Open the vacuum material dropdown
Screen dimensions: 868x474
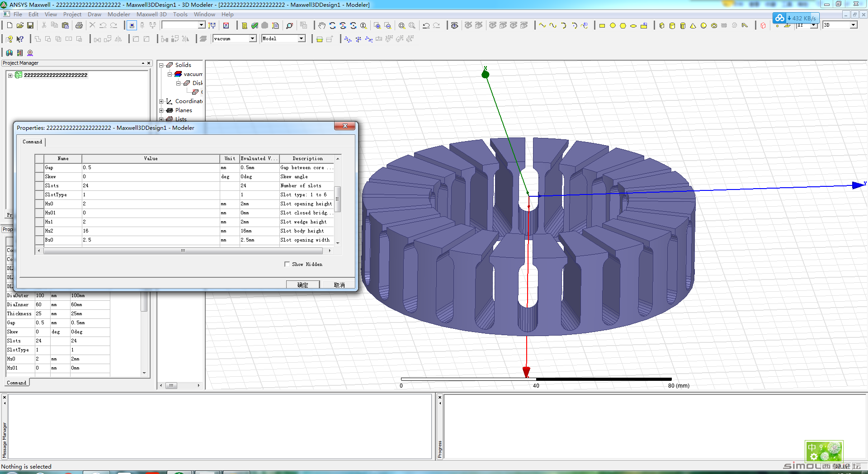pyautogui.click(x=253, y=39)
